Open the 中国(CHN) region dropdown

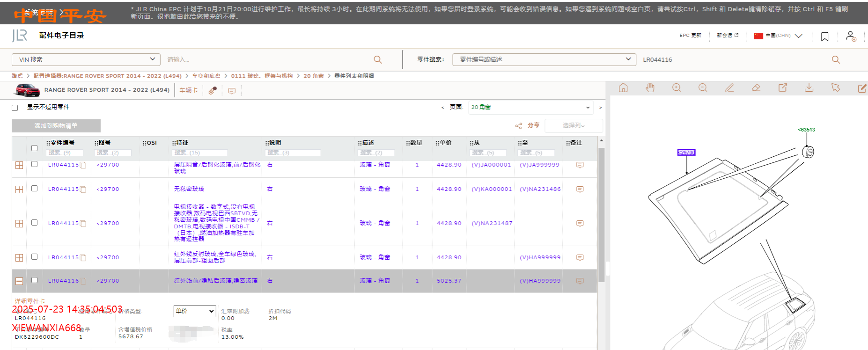784,36
